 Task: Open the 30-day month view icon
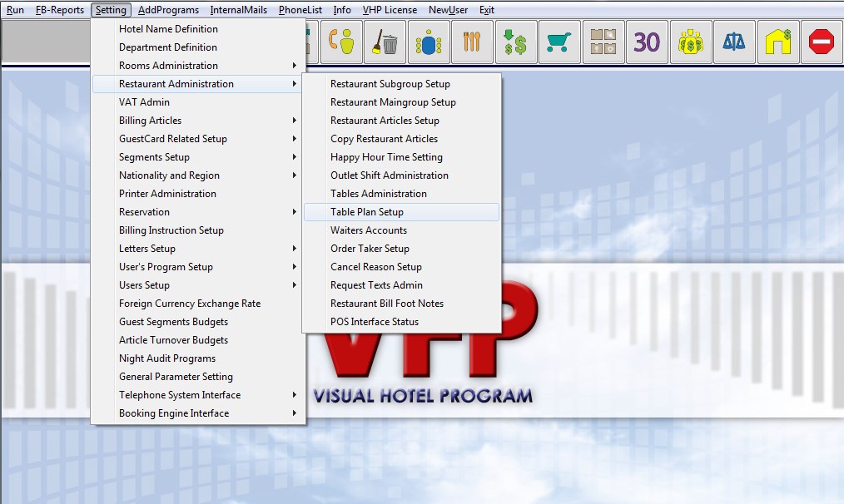click(x=647, y=40)
